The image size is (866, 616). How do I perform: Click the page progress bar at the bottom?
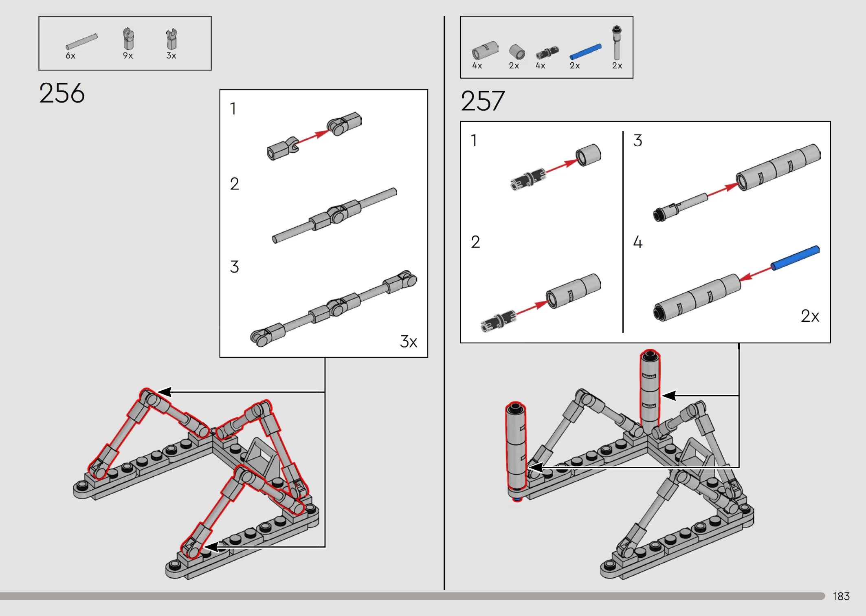(412, 596)
